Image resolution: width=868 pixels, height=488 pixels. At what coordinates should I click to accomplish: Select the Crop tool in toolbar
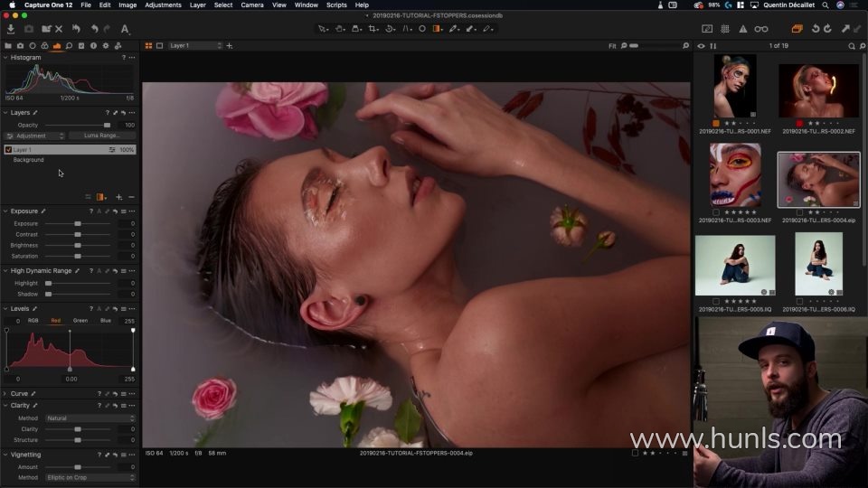coord(372,29)
